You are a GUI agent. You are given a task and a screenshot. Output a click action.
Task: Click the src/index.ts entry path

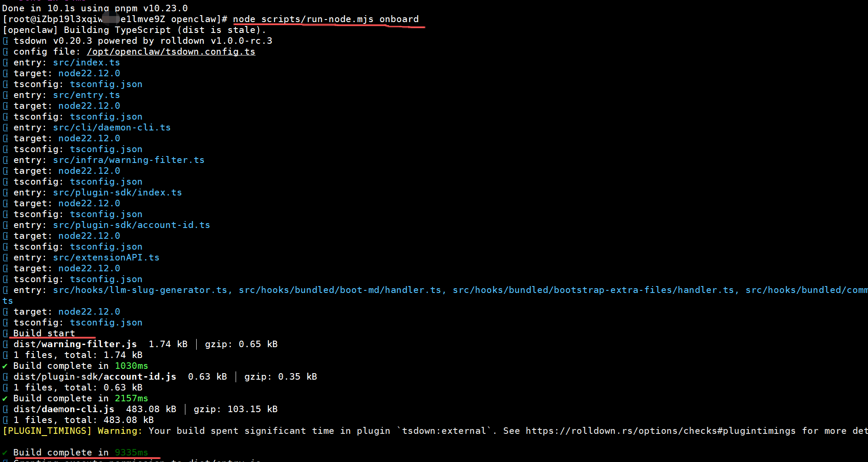(86, 63)
